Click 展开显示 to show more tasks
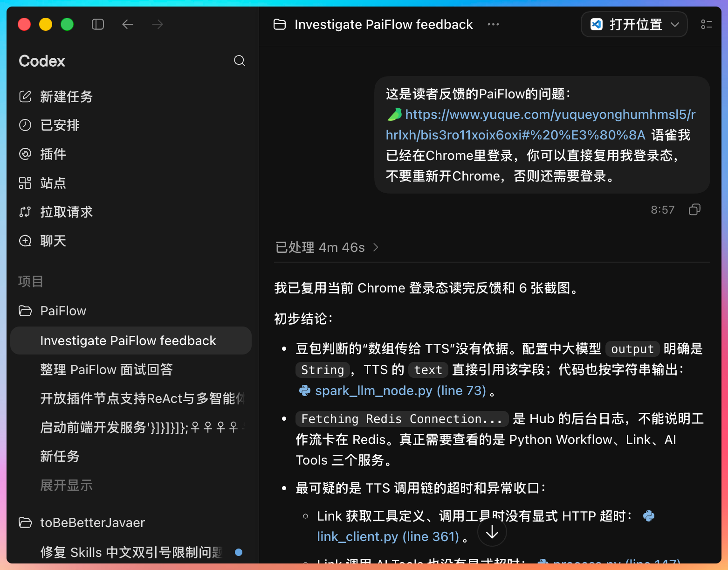The image size is (728, 570). click(66, 485)
